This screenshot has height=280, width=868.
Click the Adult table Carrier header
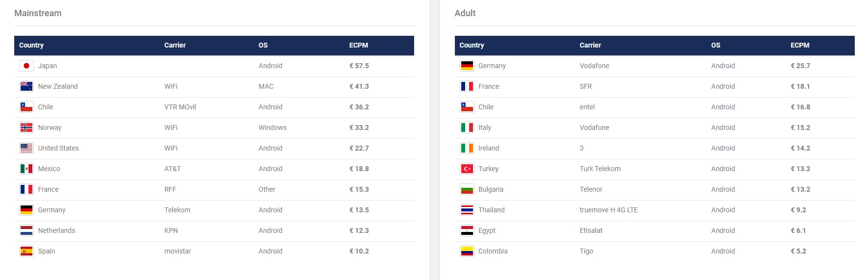[x=590, y=45]
